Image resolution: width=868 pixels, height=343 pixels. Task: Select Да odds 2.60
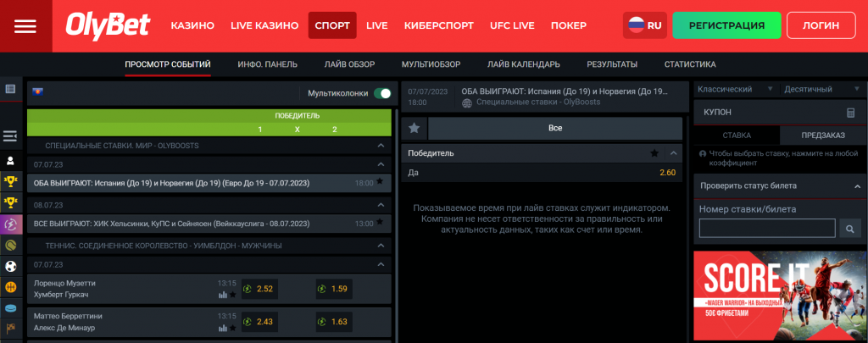667,173
